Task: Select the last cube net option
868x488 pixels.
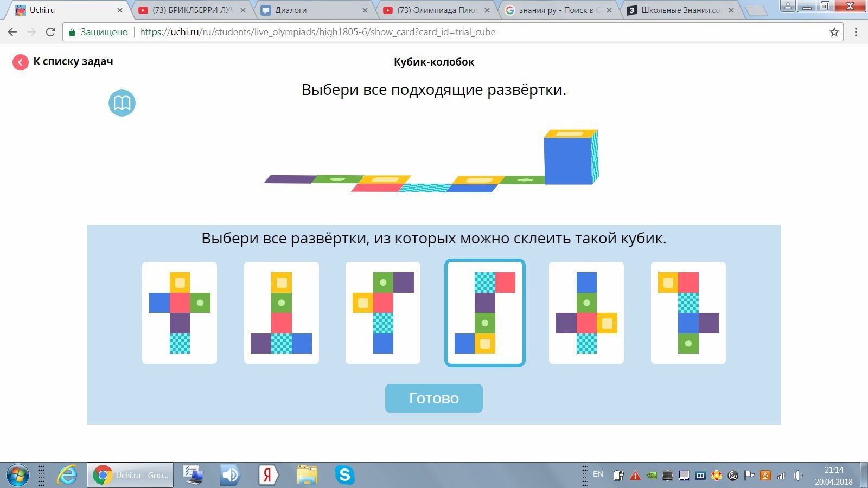Action: click(x=688, y=313)
